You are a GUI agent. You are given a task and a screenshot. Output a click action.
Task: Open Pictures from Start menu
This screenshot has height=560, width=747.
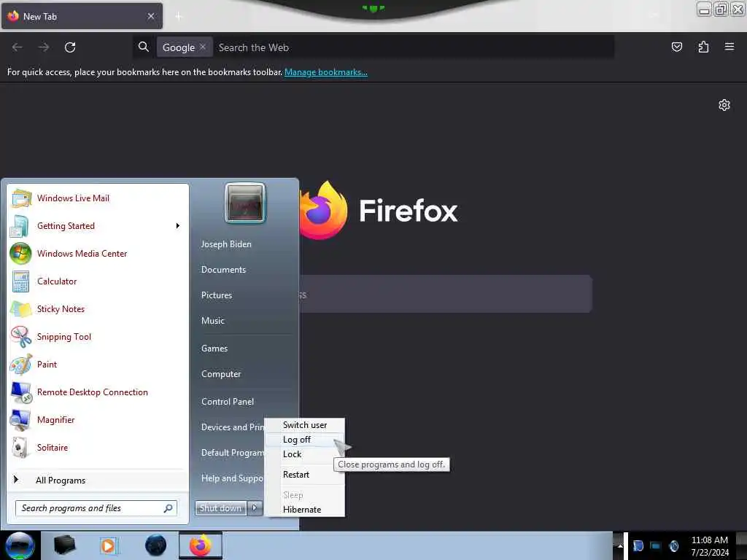[217, 295]
